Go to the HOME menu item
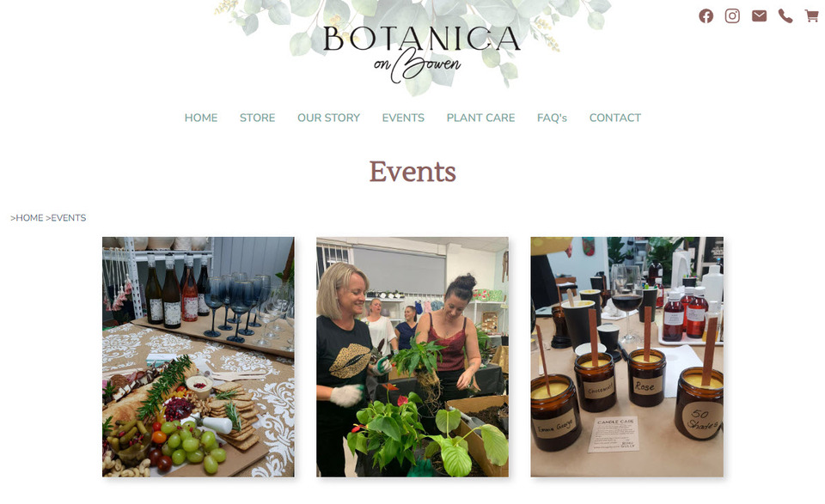This screenshot has width=825, height=504. (201, 118)
